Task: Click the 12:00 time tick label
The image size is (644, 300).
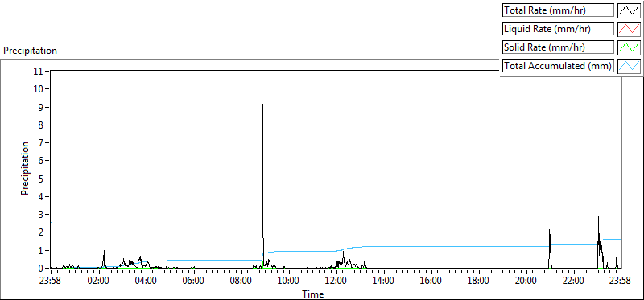Action: click(x=336, y=282)
